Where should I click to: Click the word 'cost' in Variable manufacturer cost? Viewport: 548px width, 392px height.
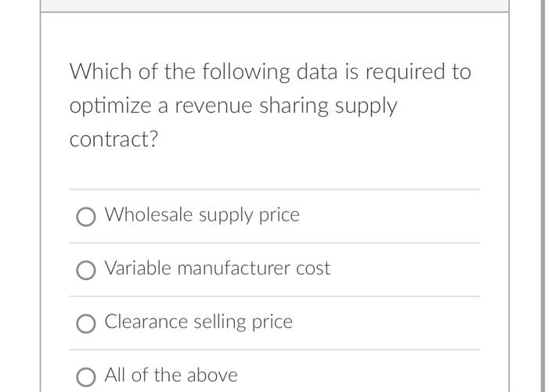tap(313, 268)
